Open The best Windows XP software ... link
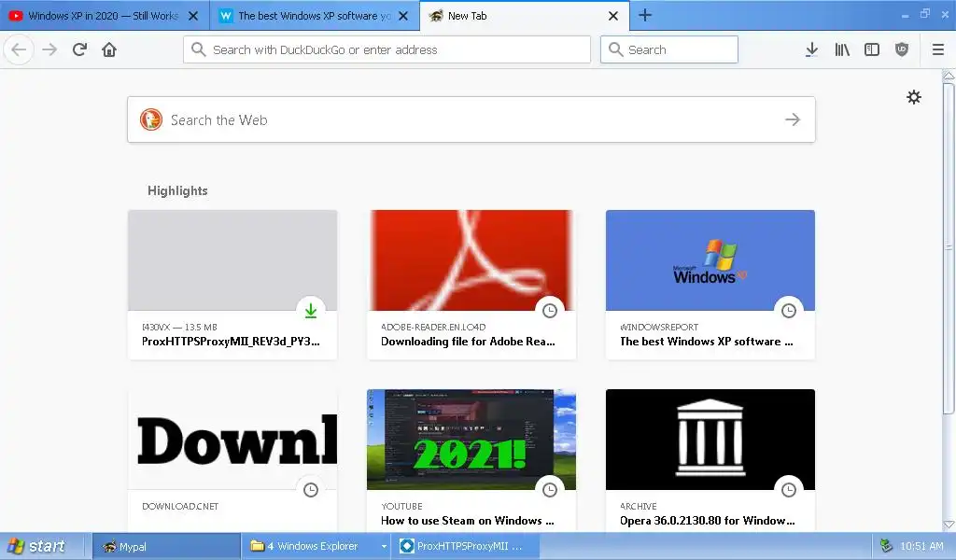The height and width of the screenshot is (560, 956). 706,342
